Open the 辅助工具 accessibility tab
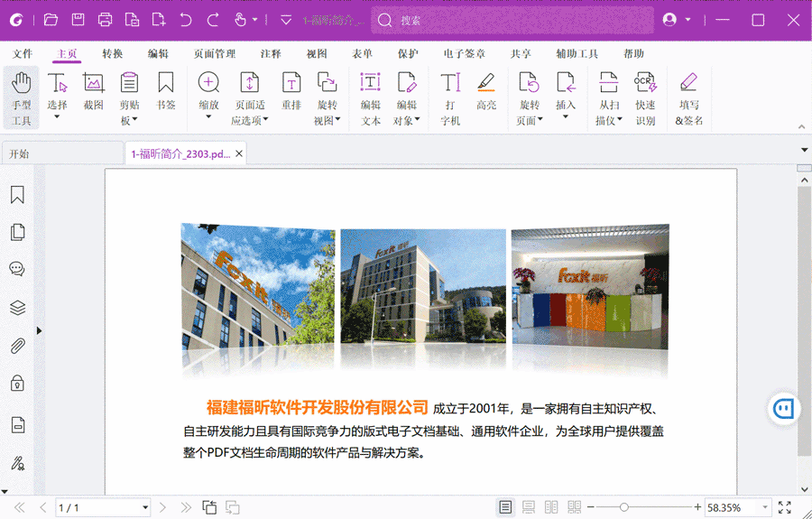Viewport: 812px width, 519px height. (577, 54)
